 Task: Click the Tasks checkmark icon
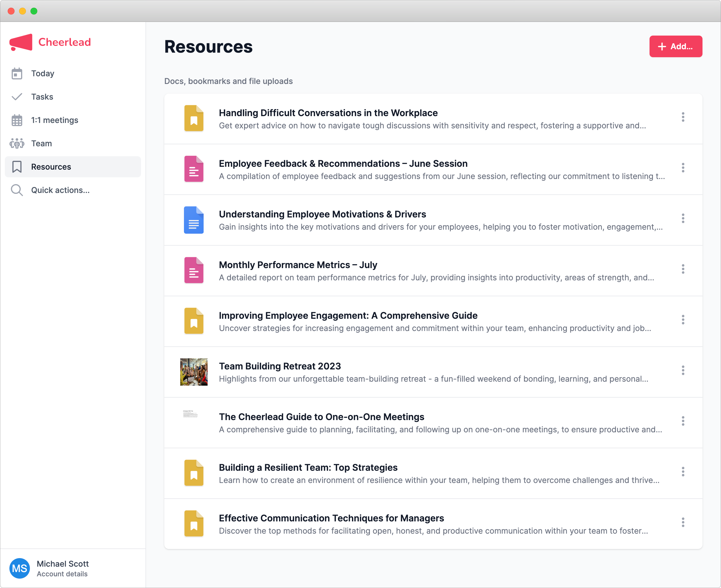(17, 97)
